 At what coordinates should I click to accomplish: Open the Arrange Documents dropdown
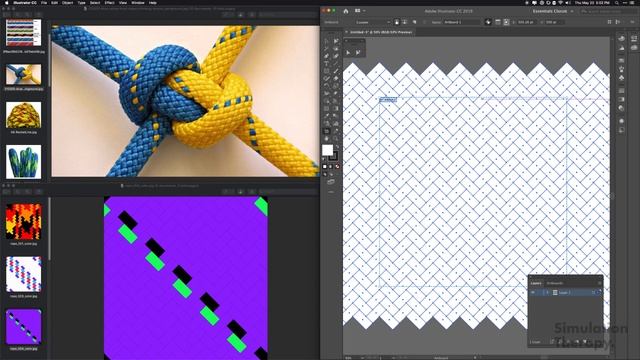[x=360, y=11]
